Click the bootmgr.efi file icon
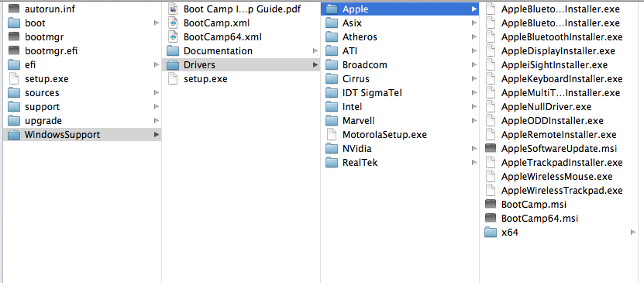 (14, 50)
